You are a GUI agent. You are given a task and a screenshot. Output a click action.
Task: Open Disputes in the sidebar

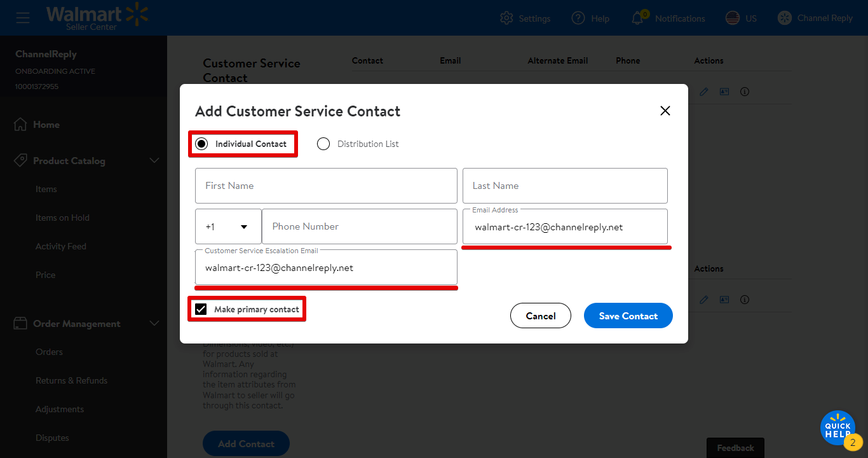52,438
